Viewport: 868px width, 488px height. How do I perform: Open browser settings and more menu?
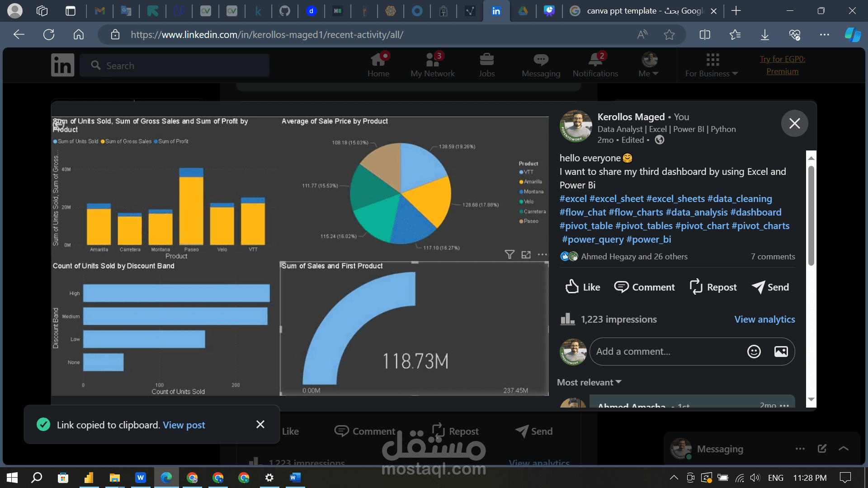click(x=824, y=34)
